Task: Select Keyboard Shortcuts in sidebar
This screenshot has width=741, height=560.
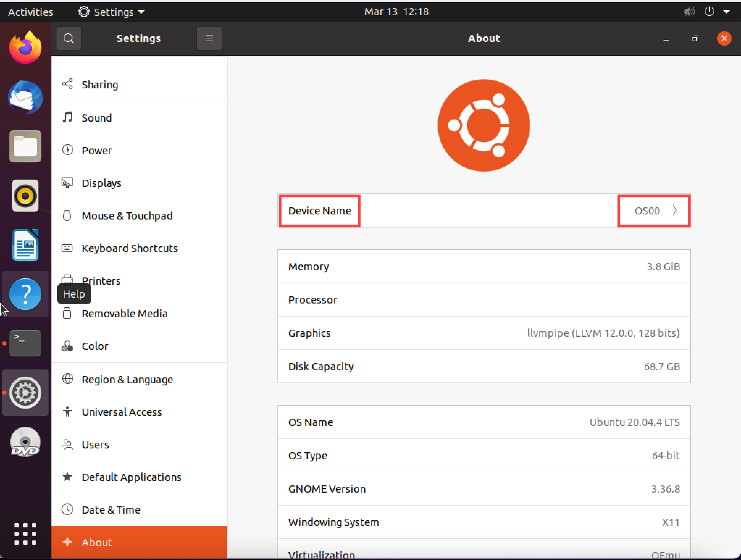Action: (139, 248)
